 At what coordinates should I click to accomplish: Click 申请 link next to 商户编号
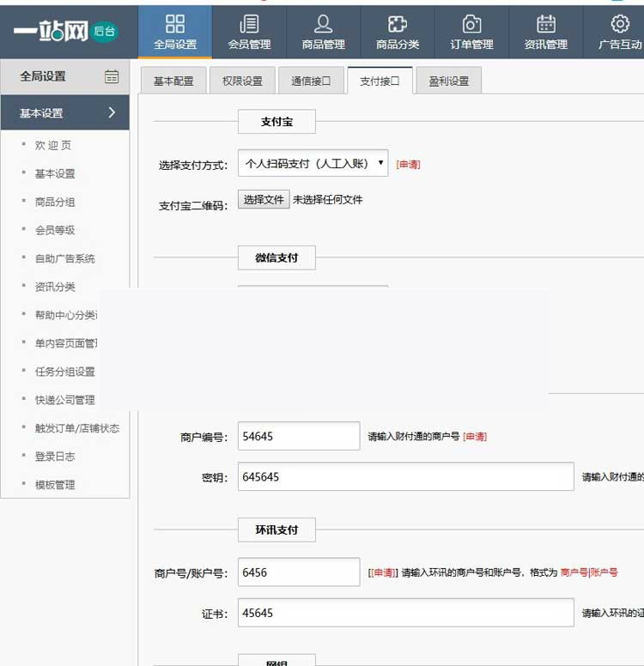475,437
